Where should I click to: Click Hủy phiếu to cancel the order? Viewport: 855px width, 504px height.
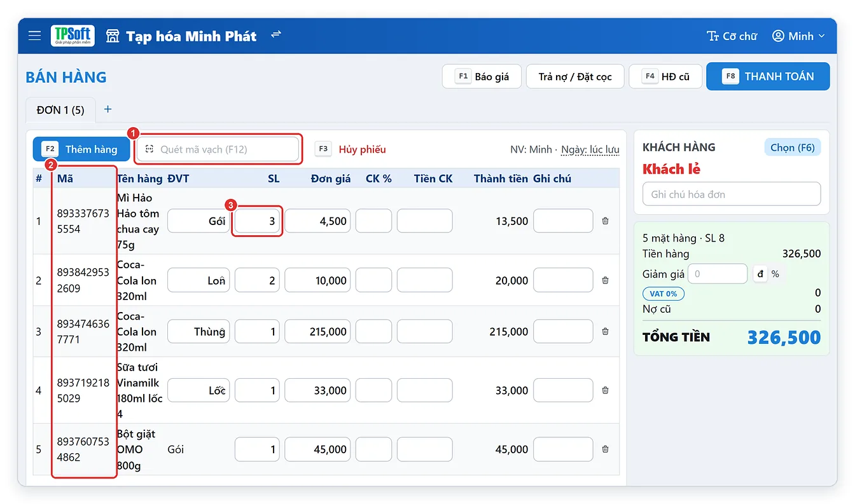362,149
